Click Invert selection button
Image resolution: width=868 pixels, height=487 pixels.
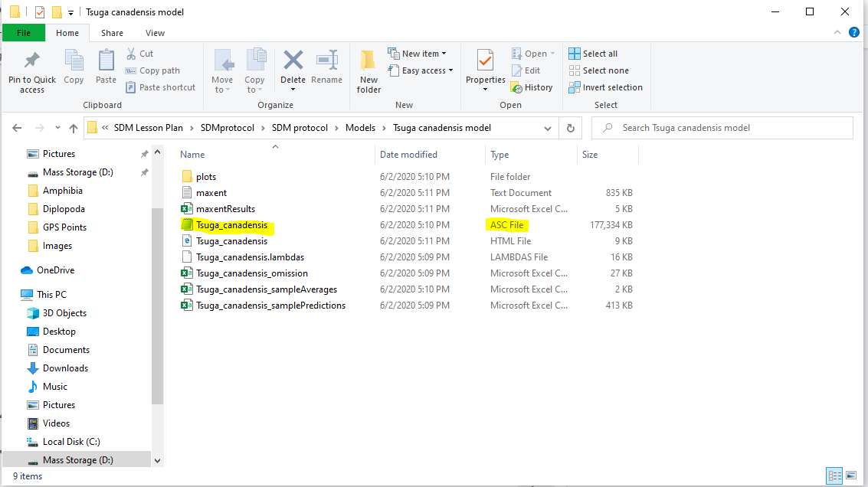(605, 87)
